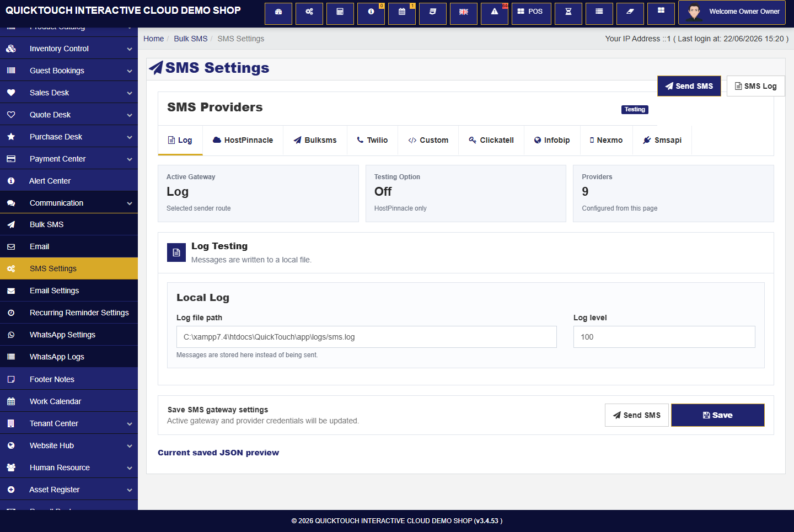
Task: Expand the Website Hub chevron
Action: (130, 446)
